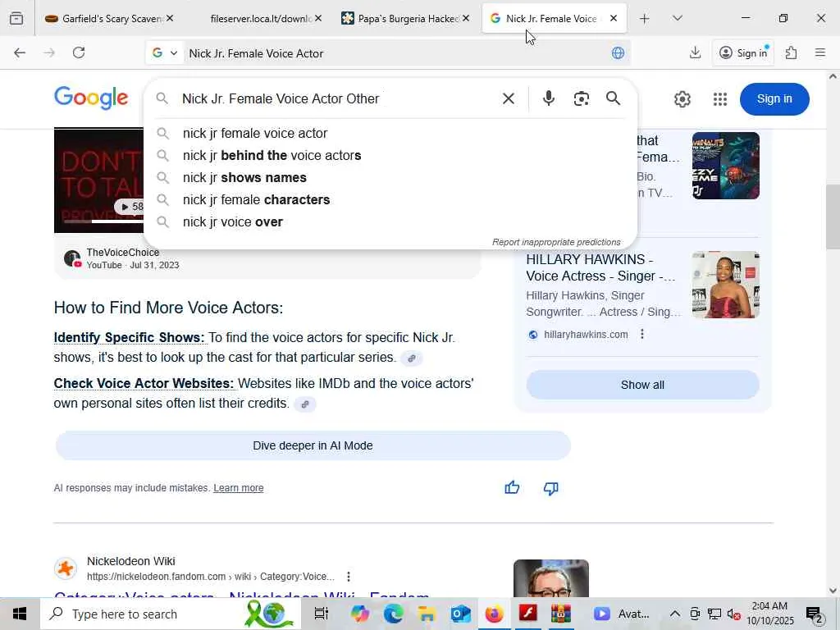Submit search with magnifier button

(614, 98)
